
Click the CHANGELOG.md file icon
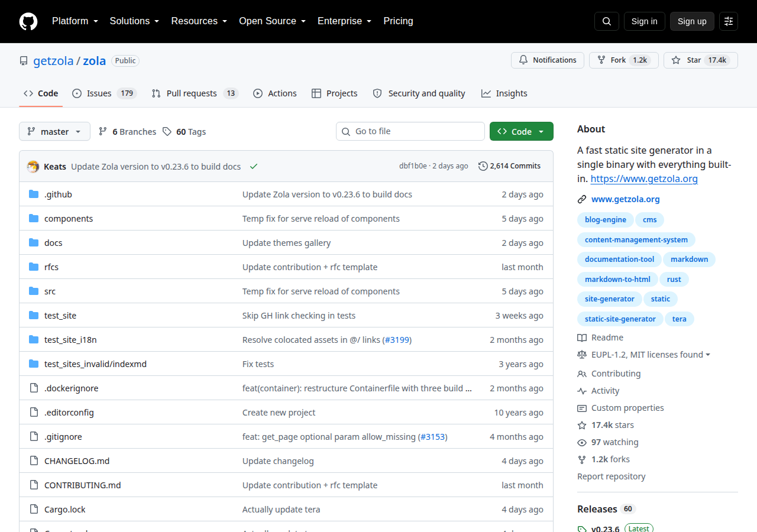34,461
